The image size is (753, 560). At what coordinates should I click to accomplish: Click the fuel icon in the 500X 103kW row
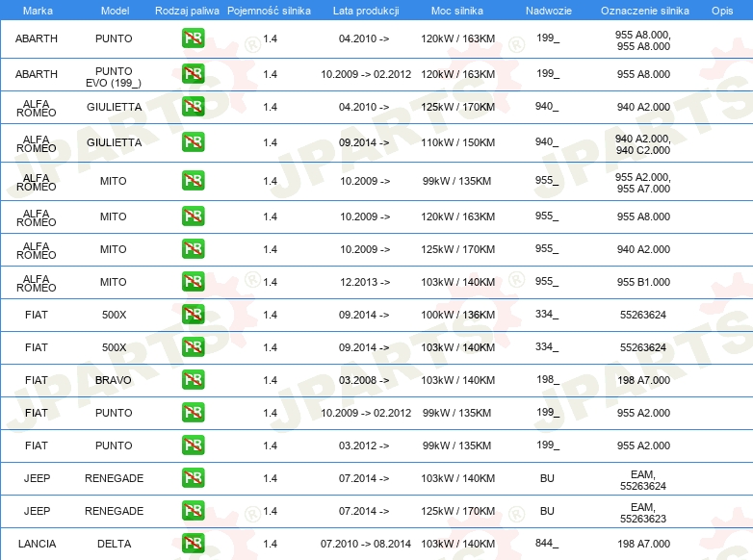tap(193, 347)
